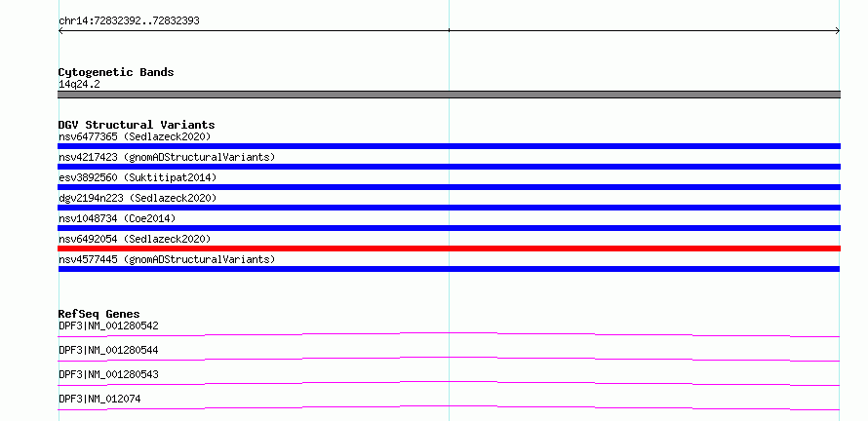868x421 pixels.
Task: Open variant esv3892560 (Suktitipat2014) label
Action: (x=138, y=177)
